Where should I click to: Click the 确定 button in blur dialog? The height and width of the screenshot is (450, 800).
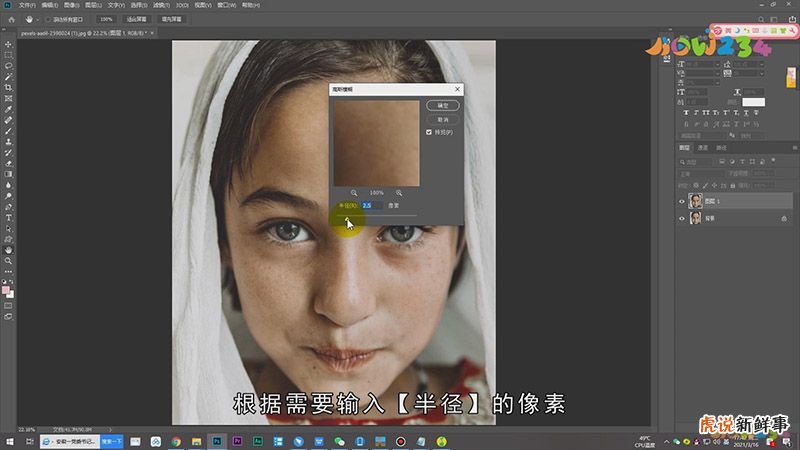click(x=441, y=105)
